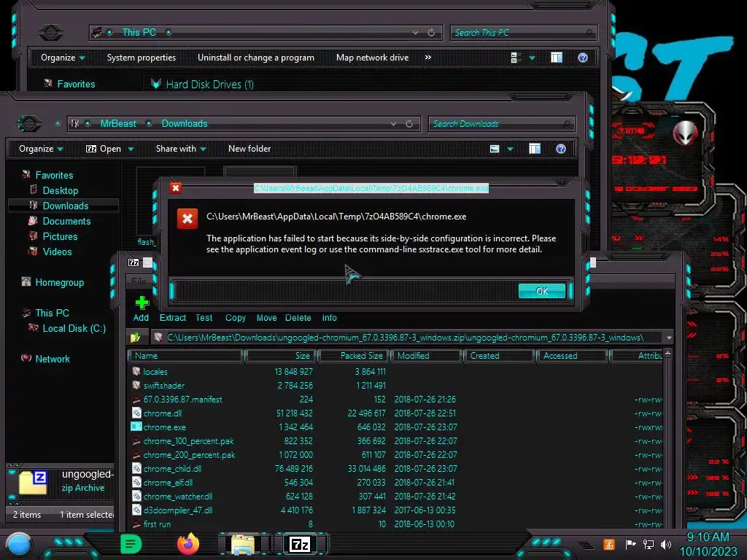Refresh the Downloads window address bar

tap(409, 124)
